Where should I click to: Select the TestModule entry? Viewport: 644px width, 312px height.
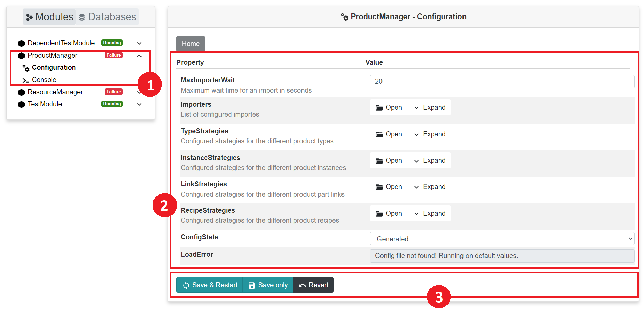coord(45,104)
